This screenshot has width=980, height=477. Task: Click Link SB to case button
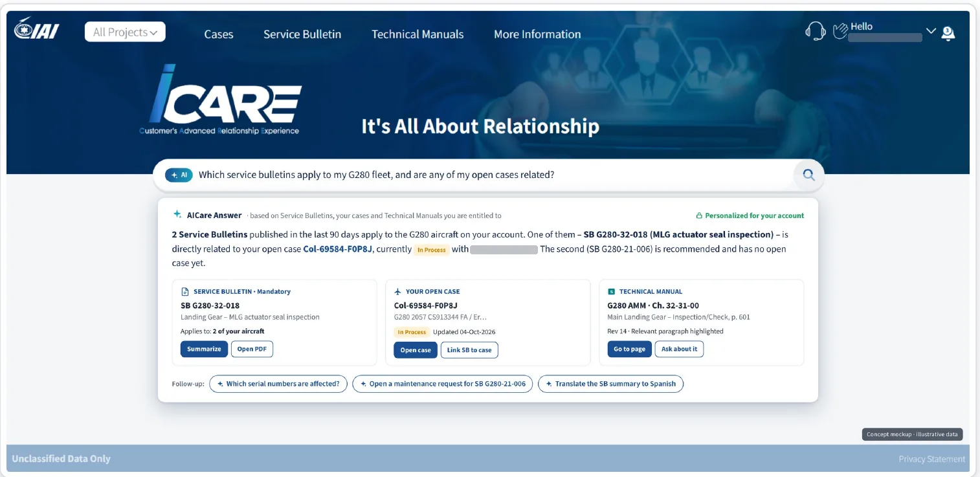[469, 350]
